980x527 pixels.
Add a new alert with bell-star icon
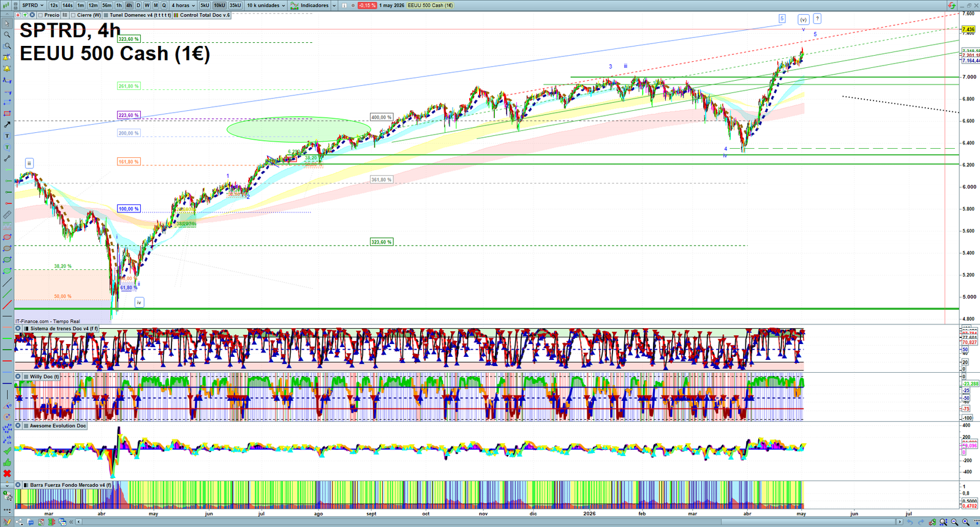coord(7,57)
